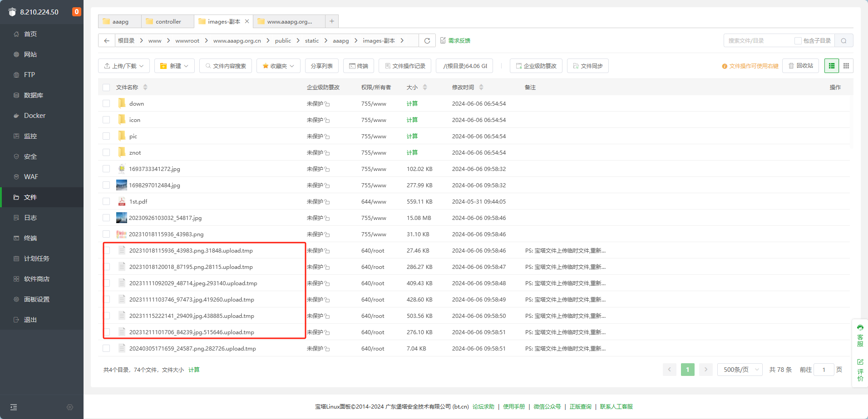The width and height of the screenshot is (868, 419).
Task: Click the 监控 monitor icon in sidebar
Action: (x=16, y=136)
